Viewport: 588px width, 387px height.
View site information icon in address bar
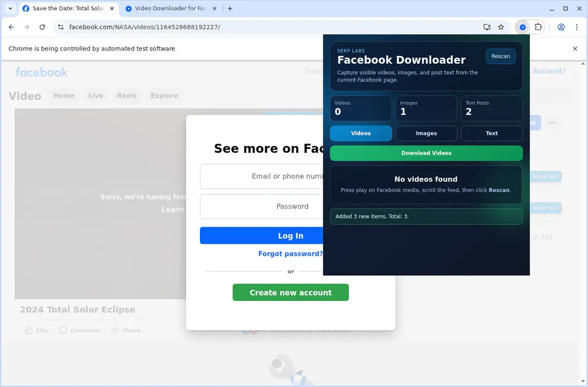pos(60,27)
